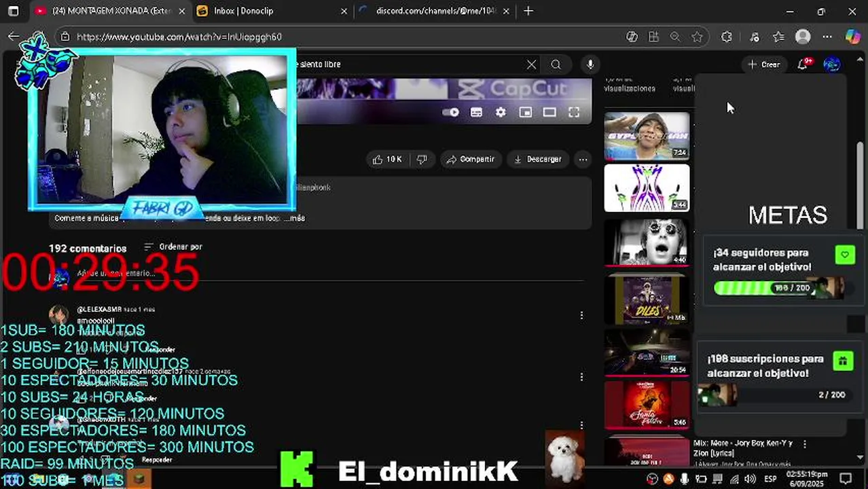868x489 pixels.
Task: Open the system tray microphone icon
Action: click(x=684, y=479)
